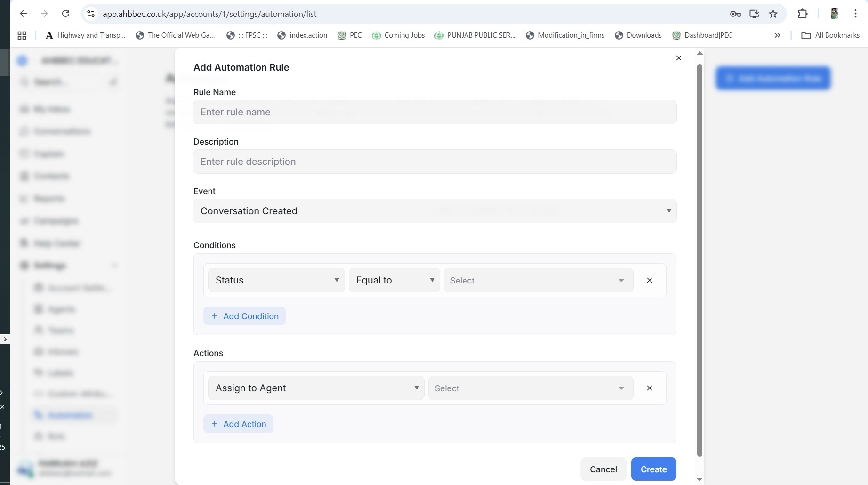Screen dimensions: 868x485
Task: Open the condition value Select dropdown
Action: 538,280
